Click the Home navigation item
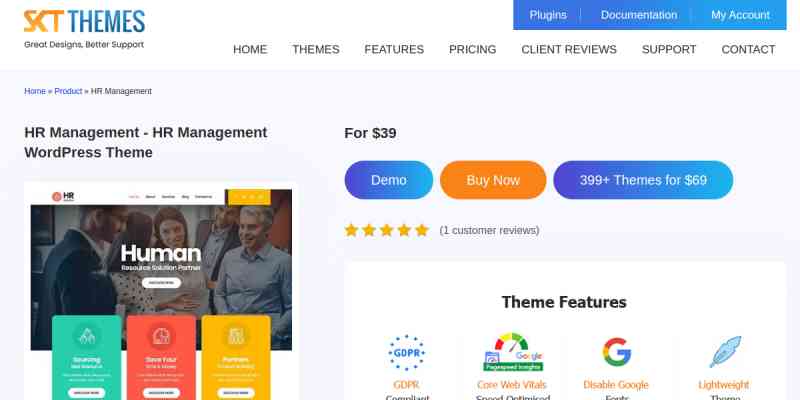 pos(250,49)
